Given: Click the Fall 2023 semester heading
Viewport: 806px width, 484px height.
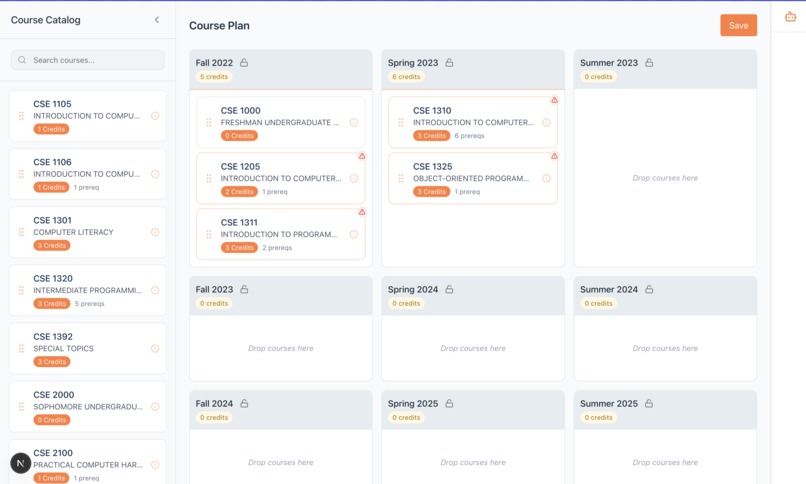Looking at the screenshot, I should click(x=214, y=289).
